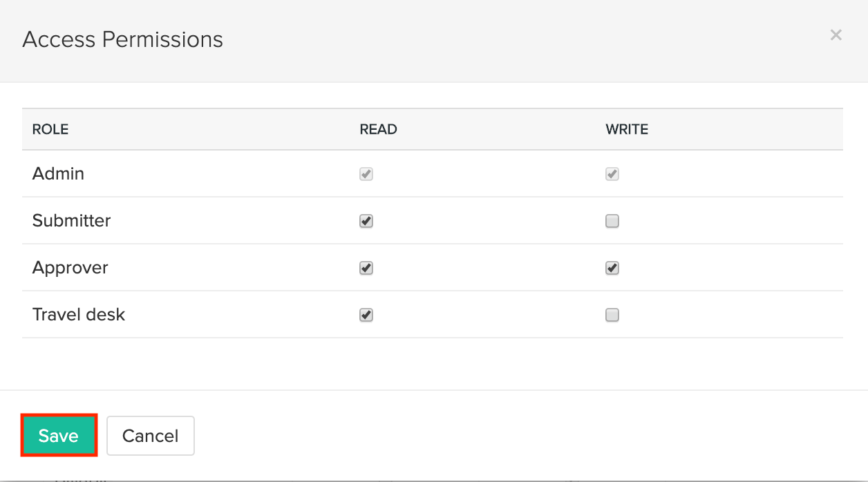
Task: Close the Access Permissions dialog
Action: point(836,35)
